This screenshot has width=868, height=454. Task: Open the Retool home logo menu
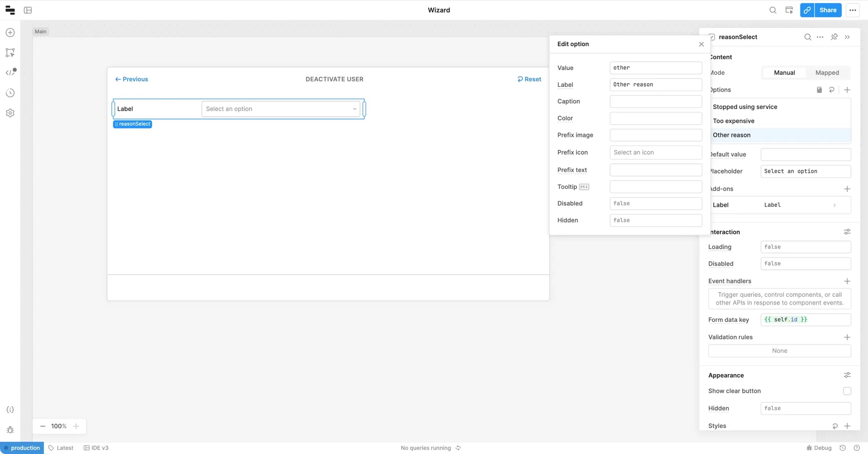tap(10, 10)
